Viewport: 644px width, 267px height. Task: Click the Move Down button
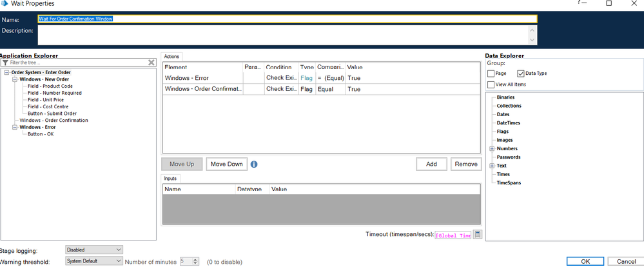(227, 164)
